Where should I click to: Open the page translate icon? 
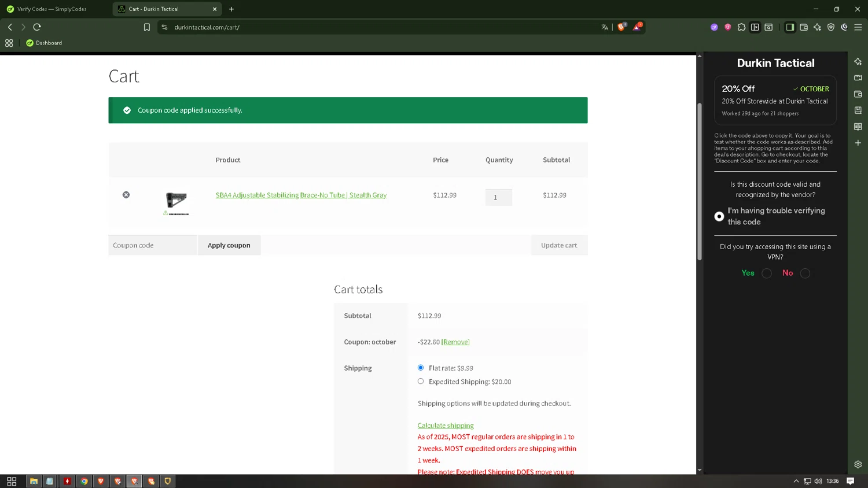(x=605, y=27)
